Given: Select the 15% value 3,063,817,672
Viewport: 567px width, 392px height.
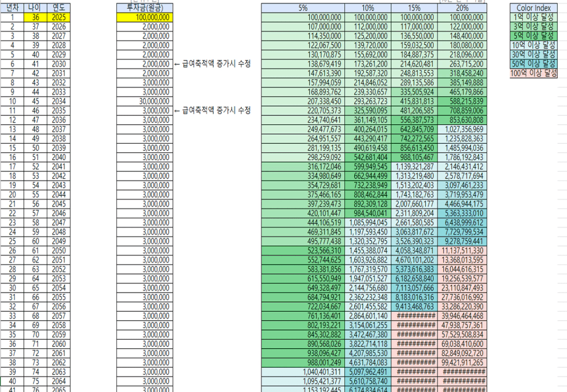Looking at the screenshot, I should coord(414,231).
